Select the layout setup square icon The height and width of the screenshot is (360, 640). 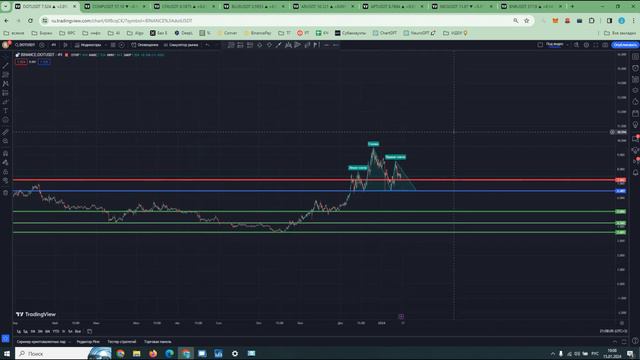pos(540,45)
